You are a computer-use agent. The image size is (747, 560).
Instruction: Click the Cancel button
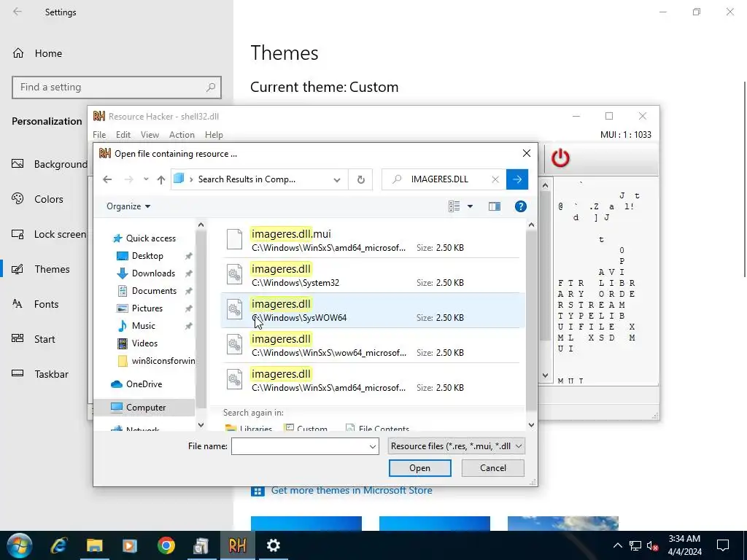click(x=493, y=468)
